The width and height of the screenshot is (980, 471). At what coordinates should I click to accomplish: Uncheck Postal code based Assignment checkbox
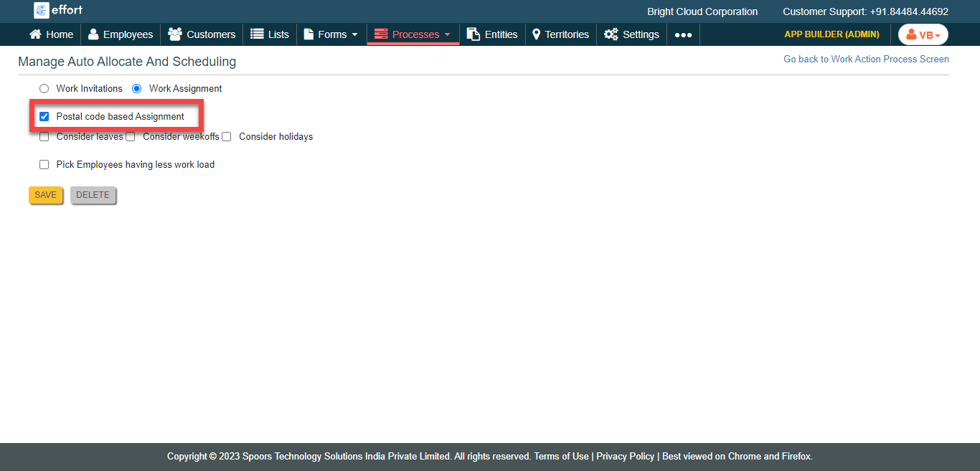point(44,116)
